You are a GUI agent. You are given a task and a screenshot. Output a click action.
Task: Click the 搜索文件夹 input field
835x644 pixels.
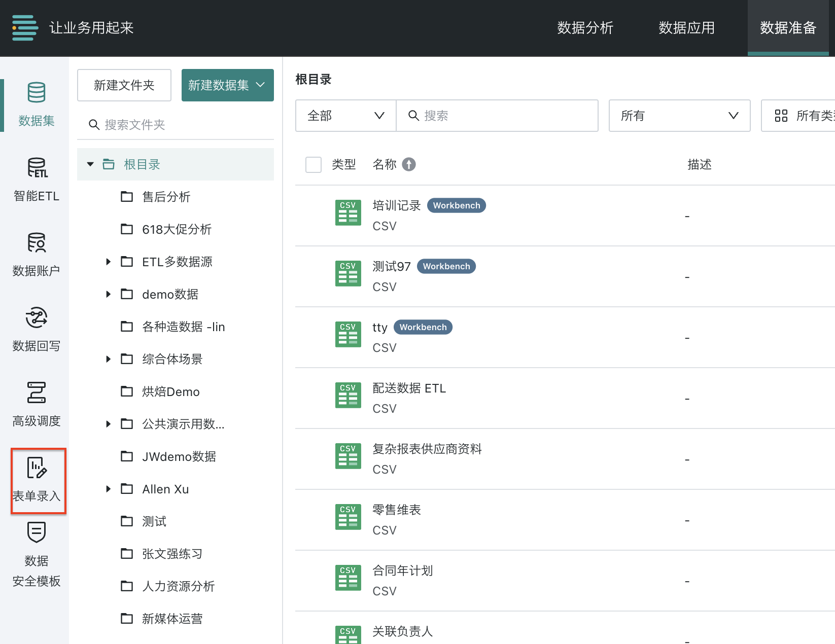(176, 125)
